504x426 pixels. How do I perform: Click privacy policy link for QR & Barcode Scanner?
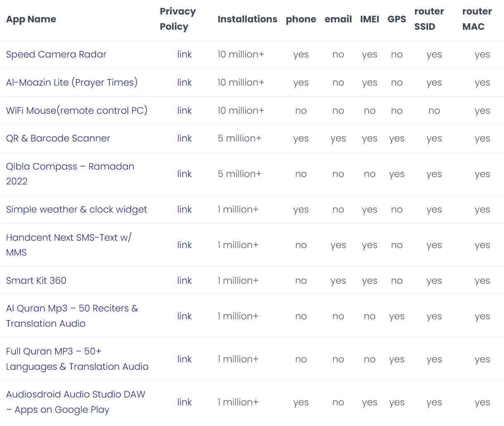(x=184, y=139)
